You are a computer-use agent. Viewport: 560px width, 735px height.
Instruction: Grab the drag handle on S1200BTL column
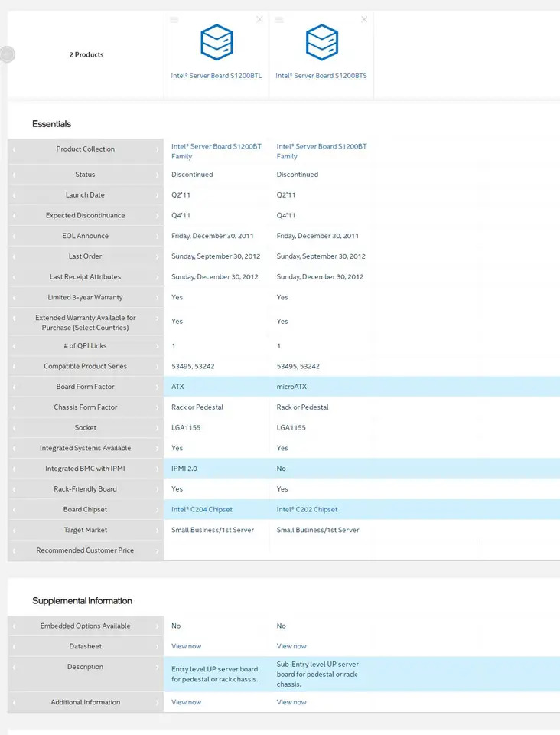coord(174,20)
